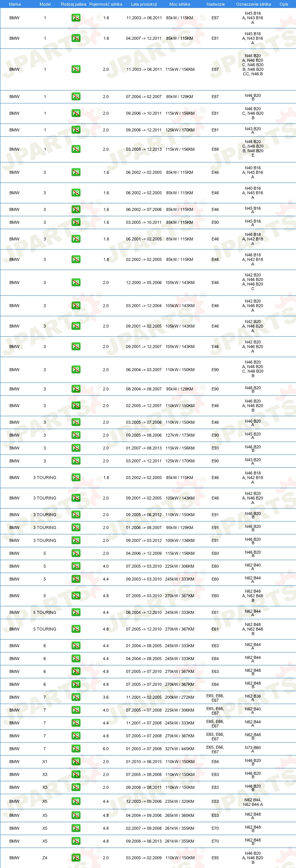This screenshot has height=868, width=296.
Task: Select the E93 body code cell
Action: coord(215,448)
